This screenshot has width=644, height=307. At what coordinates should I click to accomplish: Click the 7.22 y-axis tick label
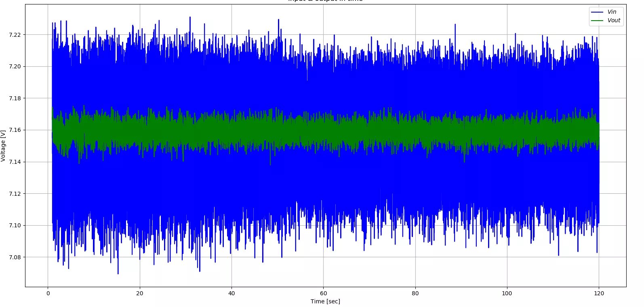[15, 35]
